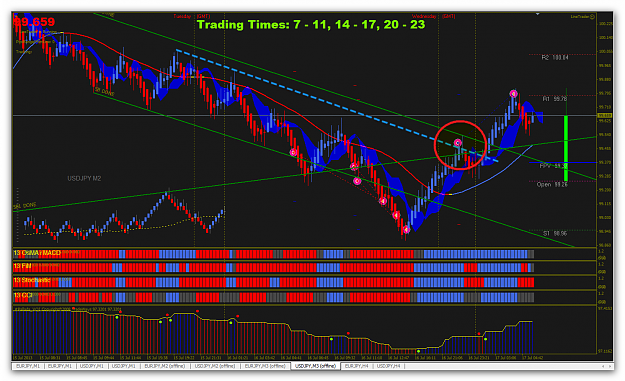The height and width of the screenshot is (381, 625).
Task: Open the EURJPY,M3 (offline) tab
Action: [265, 366]
